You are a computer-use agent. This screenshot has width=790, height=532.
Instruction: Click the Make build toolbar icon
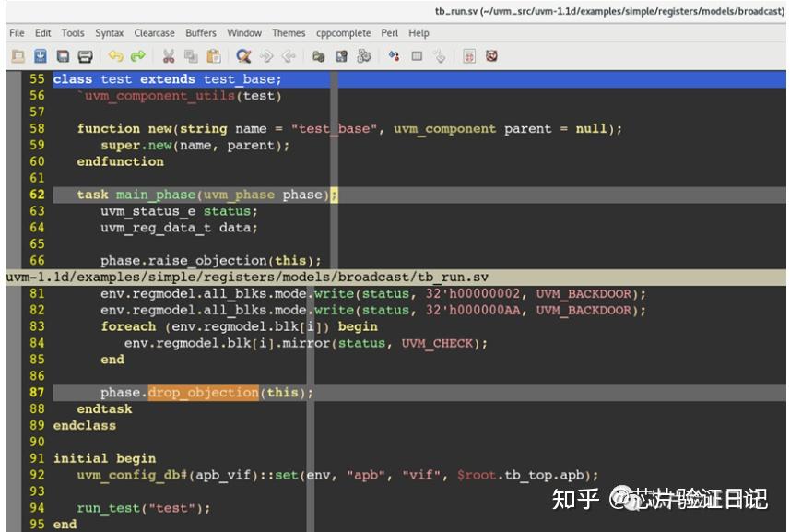pos(394,56)
